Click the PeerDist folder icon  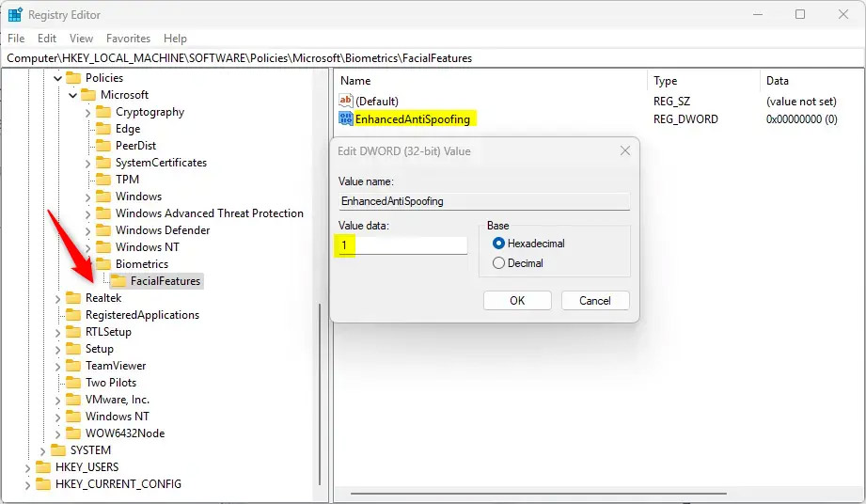point(103,146)
